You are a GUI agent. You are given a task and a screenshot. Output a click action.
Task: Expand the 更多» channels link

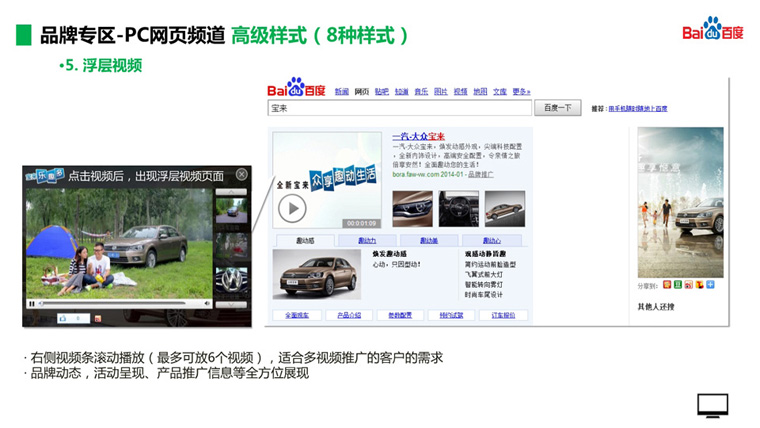coord(522,91)
